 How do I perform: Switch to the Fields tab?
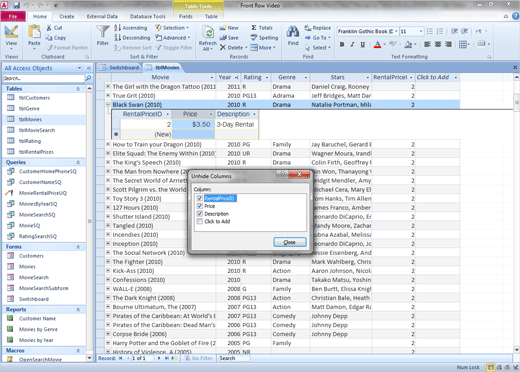click(x=186, y=16)
